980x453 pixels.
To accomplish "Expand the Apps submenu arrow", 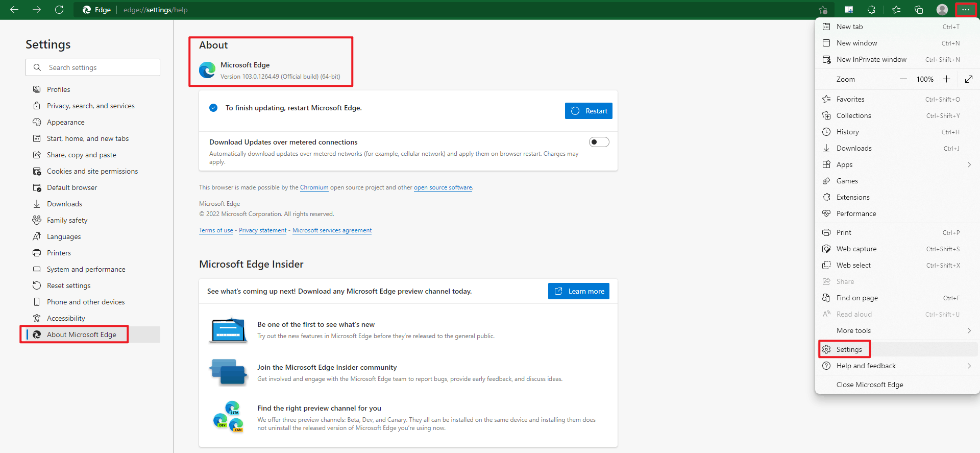I will coord(969,164).
